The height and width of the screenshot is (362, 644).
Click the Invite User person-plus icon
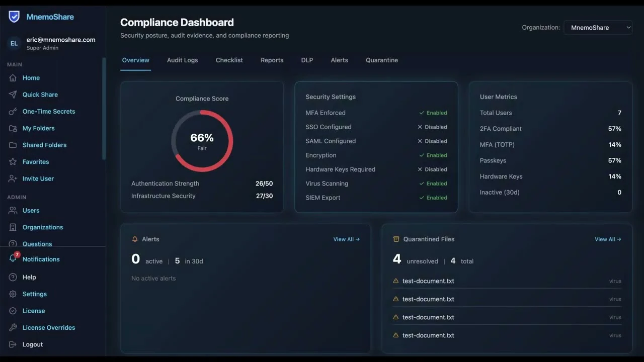pyautogui.click(x=13, y=178)
